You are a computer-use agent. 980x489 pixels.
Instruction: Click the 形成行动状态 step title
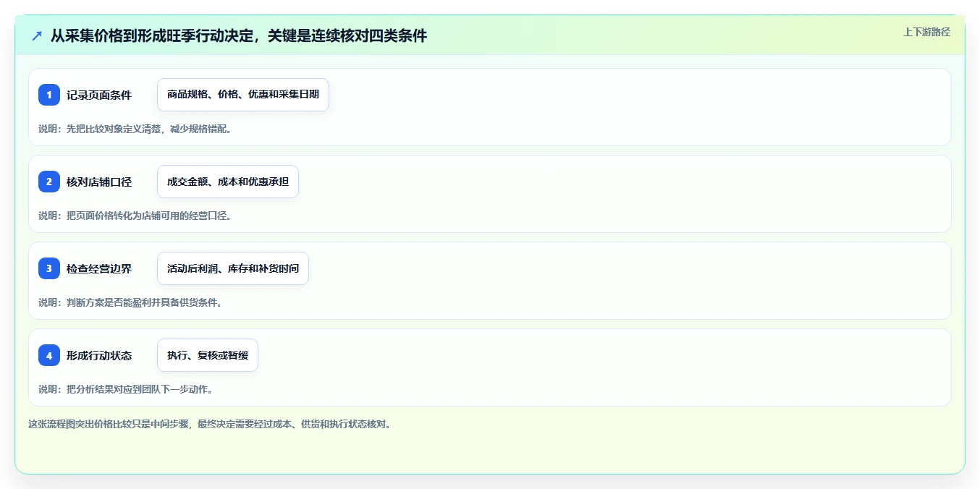coord(99,355)
